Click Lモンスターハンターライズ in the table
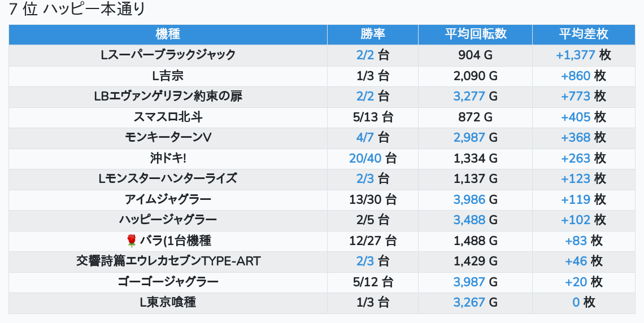 (x=168, y=179)
